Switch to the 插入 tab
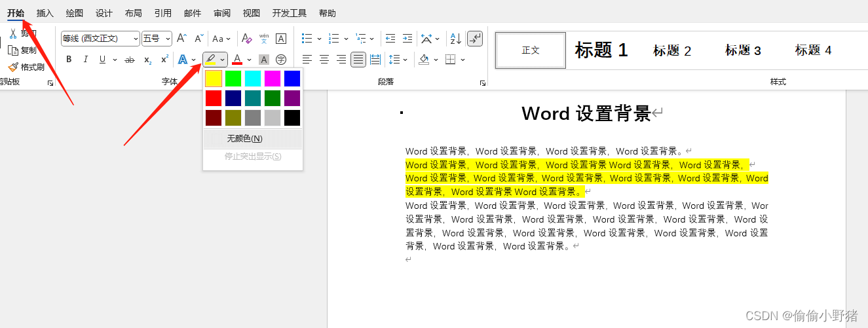The height and width of the screenshot is (328, 868). (x=45, y=13)
